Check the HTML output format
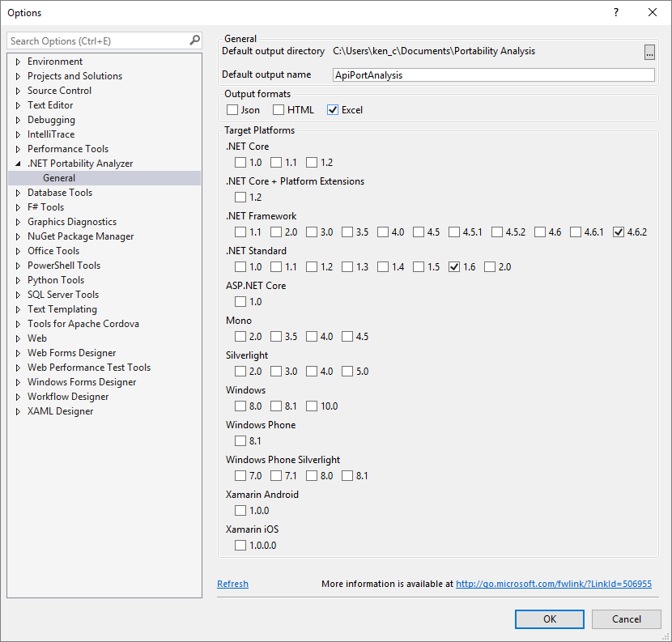The height and width of the screenshot is (642, 672). pyautogui.click(x=279, y=110)
